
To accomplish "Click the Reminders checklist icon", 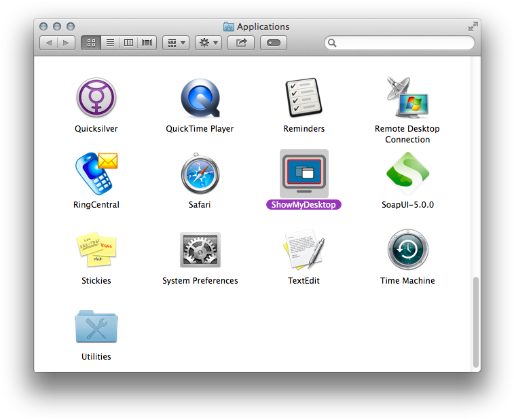I will [304, 97].
